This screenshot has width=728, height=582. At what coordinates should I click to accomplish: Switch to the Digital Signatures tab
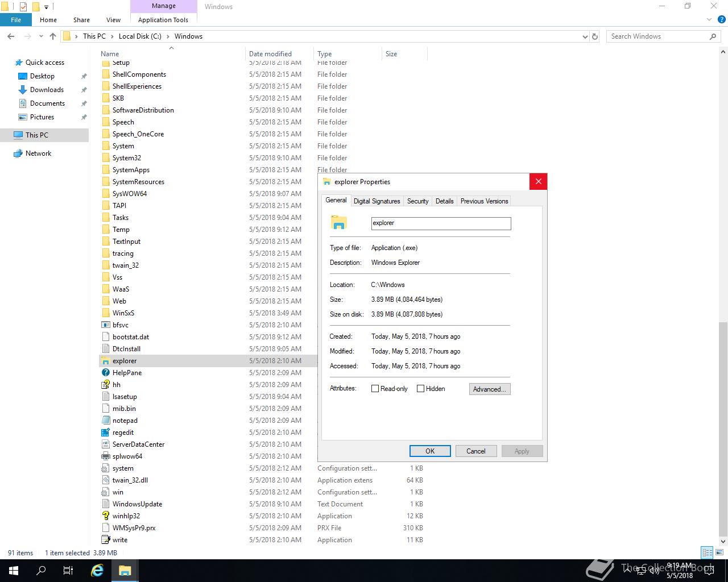coord(377,201)
